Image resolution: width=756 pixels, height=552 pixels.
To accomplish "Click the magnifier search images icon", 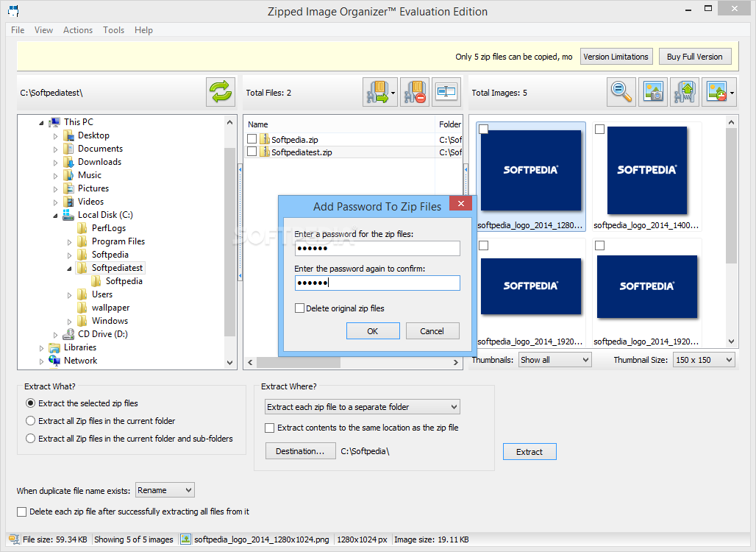I will 621,92.
